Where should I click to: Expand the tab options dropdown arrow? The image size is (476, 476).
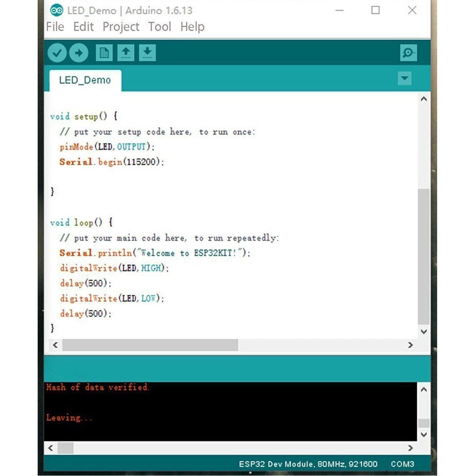point(404,78)
